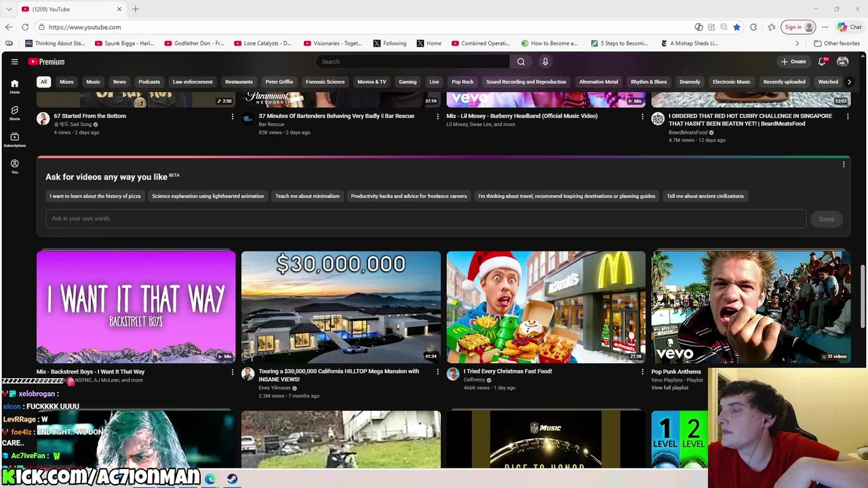This screenshot has width=868, height=488.
Task: Open options for Red Hot Curry Challenge video
Action: (x=848, y=117)
